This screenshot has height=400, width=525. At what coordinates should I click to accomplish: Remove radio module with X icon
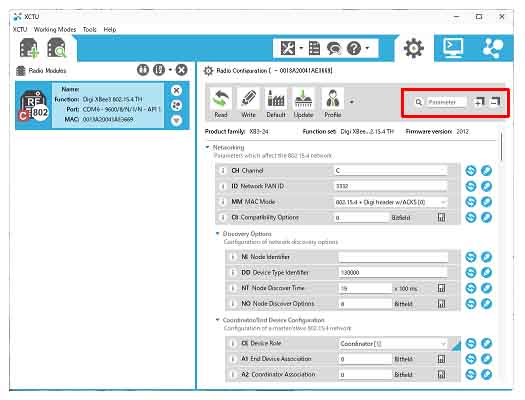click(x=176, y=90)
